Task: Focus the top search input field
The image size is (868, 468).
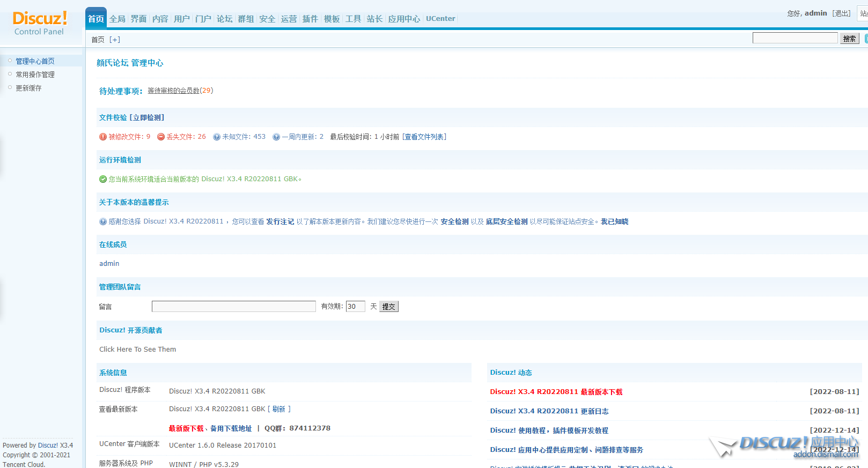Action: [795, 38]
